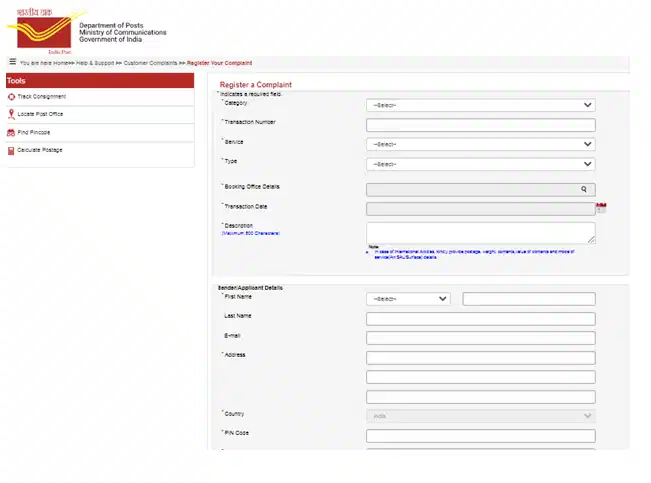The height and width of the screenshot is (483, 651).
Task: Click Home in the breadcrumb
Action: 62,63
